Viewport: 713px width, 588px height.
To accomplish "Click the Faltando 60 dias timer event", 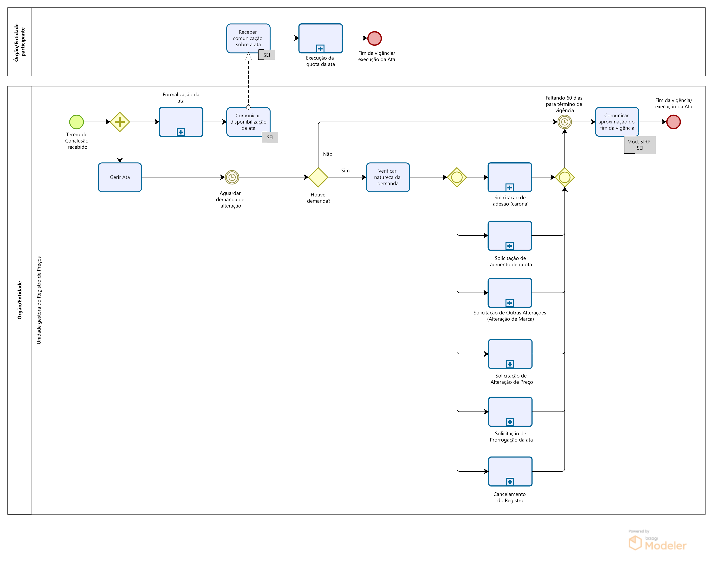I will 564,122.
